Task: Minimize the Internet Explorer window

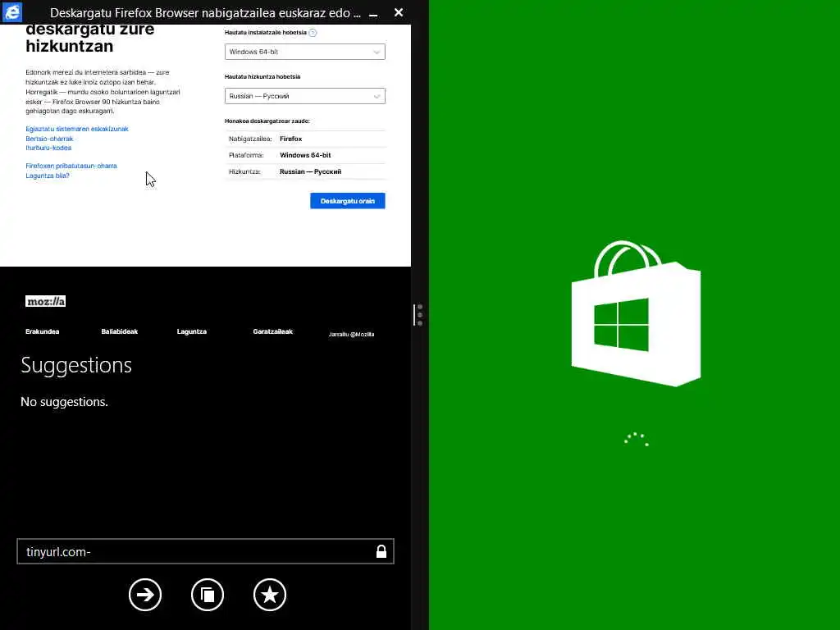Action: 373,13
